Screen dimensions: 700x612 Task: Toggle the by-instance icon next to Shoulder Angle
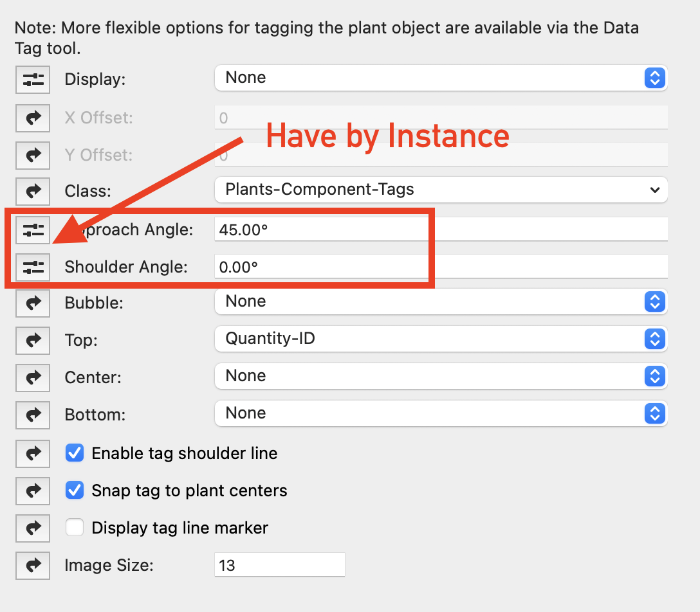33,267
